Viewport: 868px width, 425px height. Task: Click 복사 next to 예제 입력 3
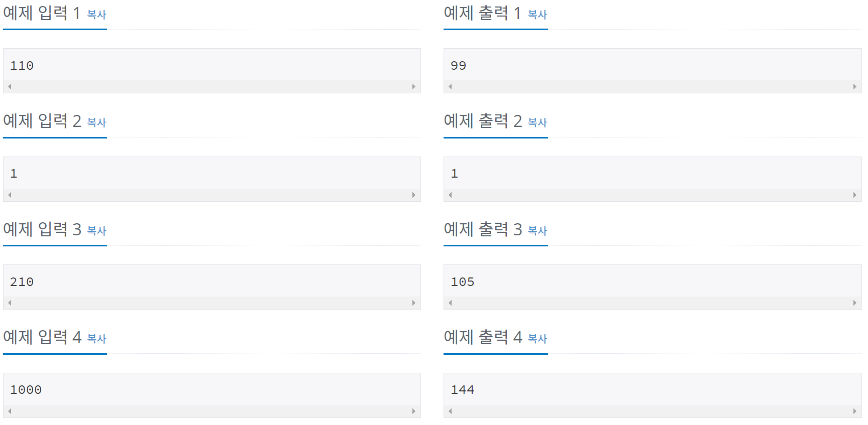[97, 231]
